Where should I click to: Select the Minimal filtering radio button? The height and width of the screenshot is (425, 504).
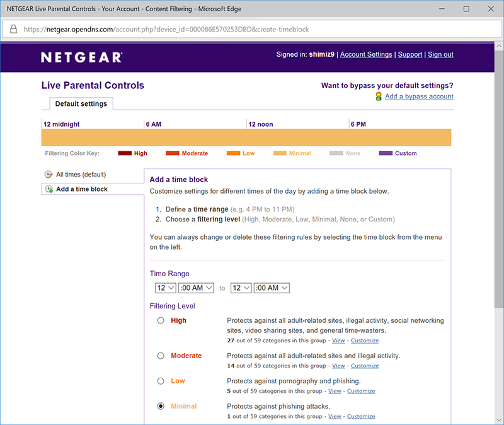pyautogui.click(x=161, y=406)
